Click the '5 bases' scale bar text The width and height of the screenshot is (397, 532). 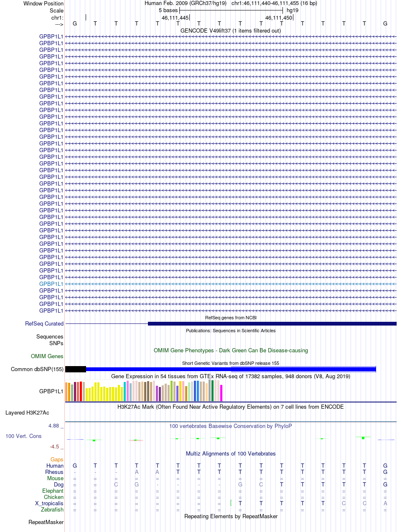(168, 10)
